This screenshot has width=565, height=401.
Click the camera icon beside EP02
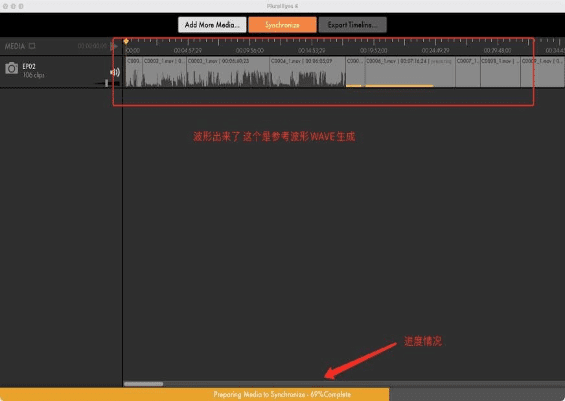click(12, 68)
